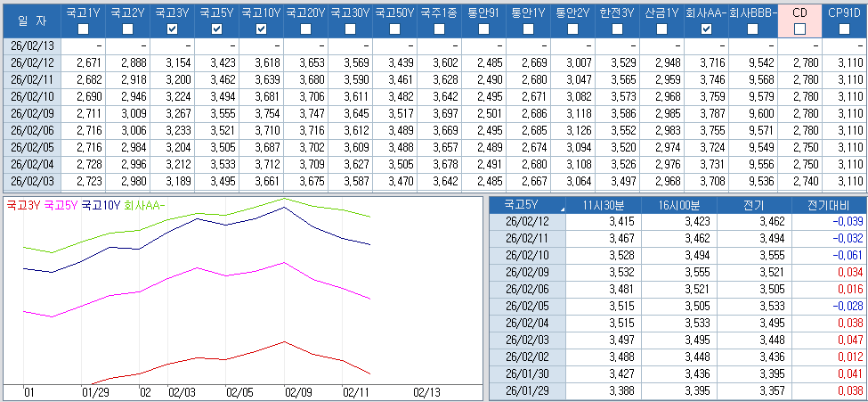The height and width of the screenshot is (402, 868).
Task: Click the 일 자 date column header
Action: click(x=30, y=21)
